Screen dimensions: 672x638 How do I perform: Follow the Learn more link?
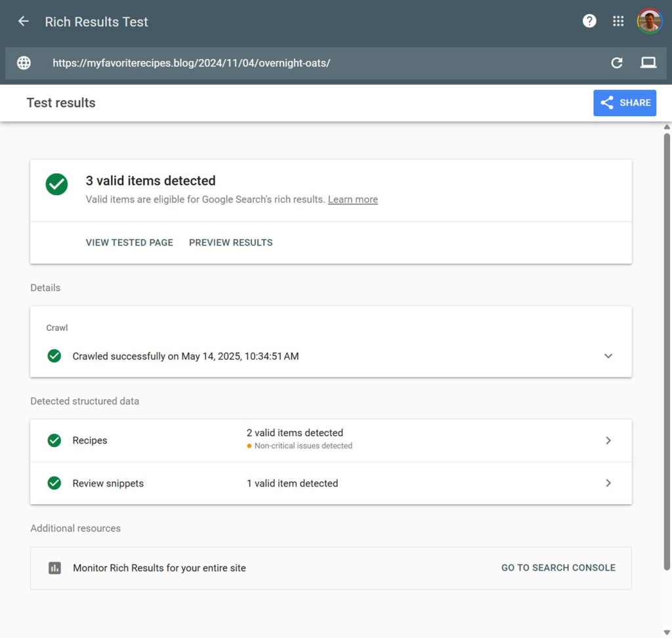click(352, 200)
